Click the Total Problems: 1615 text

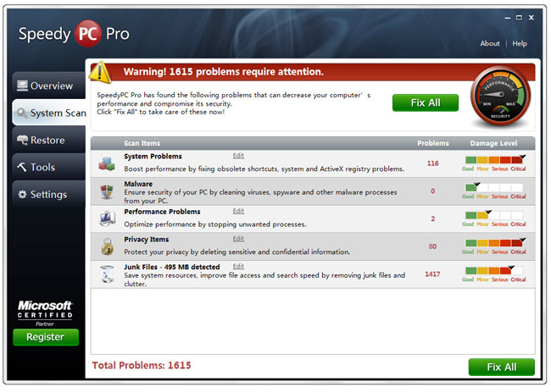click(x=142, y=365)
